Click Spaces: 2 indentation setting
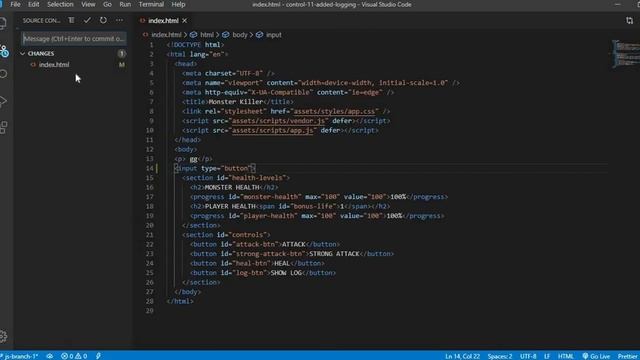The width and height of the screenshot is (640, 360). 500,356
